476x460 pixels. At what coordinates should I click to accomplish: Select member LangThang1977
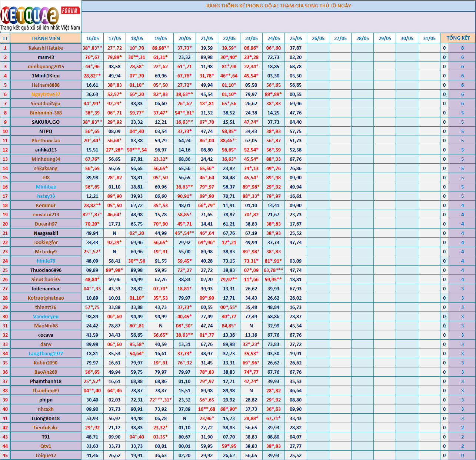tap(46, 353)
